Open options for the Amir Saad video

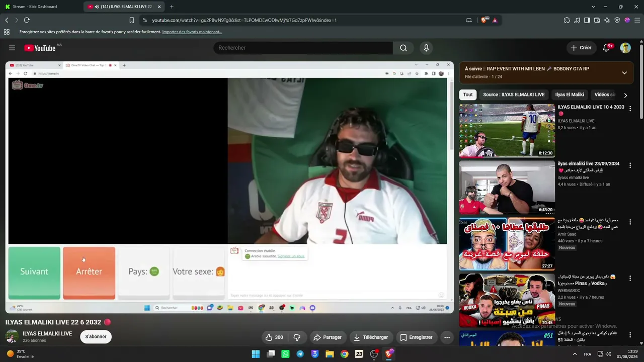coord(630,222)
